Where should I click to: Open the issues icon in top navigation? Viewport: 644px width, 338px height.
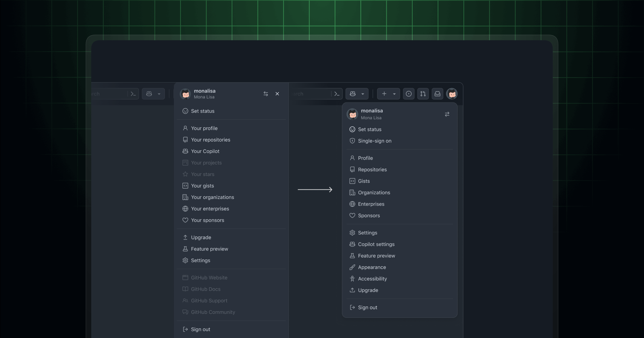coord(408,94)
